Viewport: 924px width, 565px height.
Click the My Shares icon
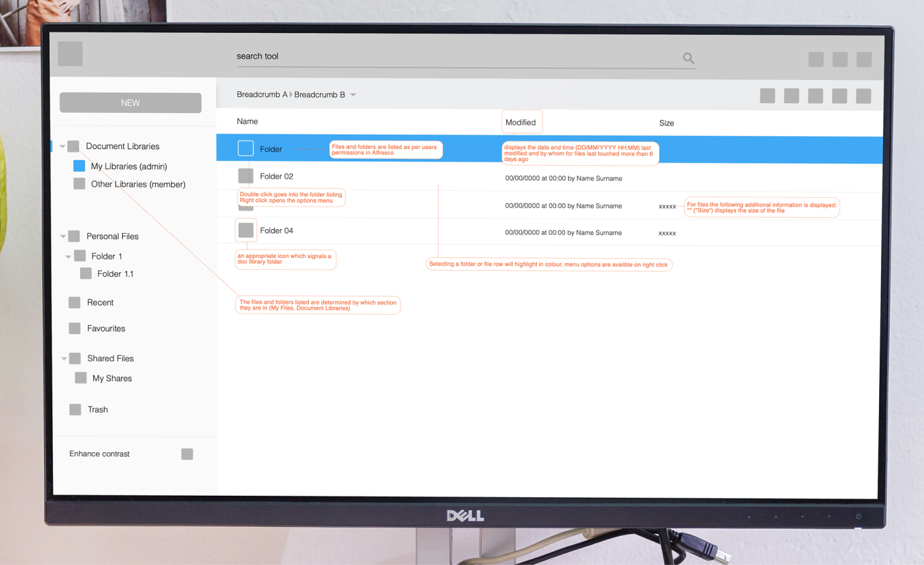(81, 378)
